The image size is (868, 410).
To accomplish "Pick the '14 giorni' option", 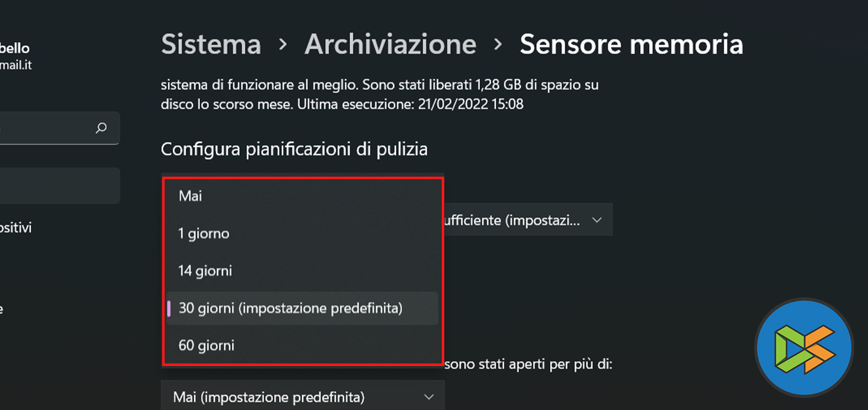I will point(205,271).
